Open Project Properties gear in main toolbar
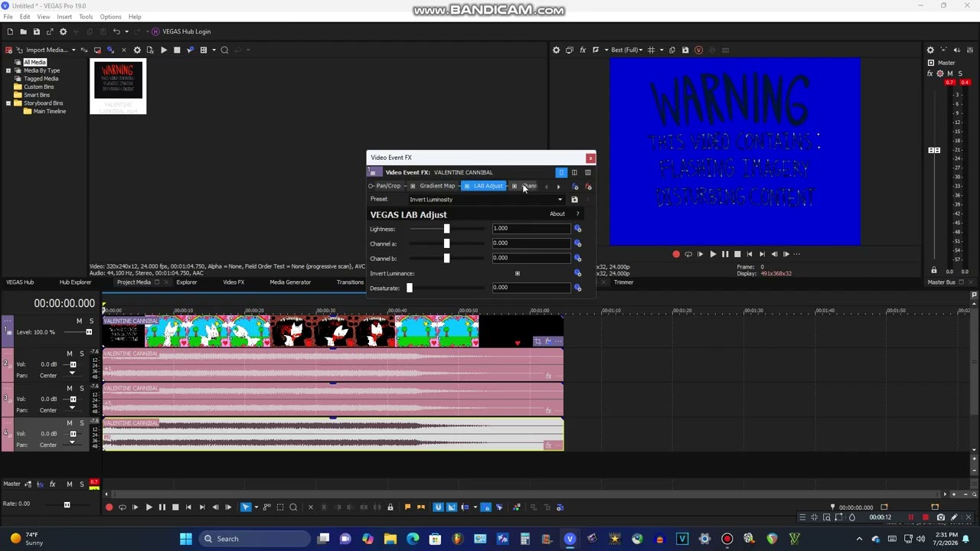The width and height of the screenshot is (980, 551). (63, 31)
